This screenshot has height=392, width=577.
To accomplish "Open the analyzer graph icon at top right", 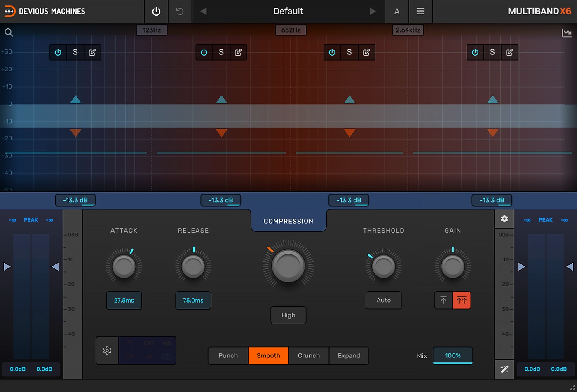I will point(567,33).
